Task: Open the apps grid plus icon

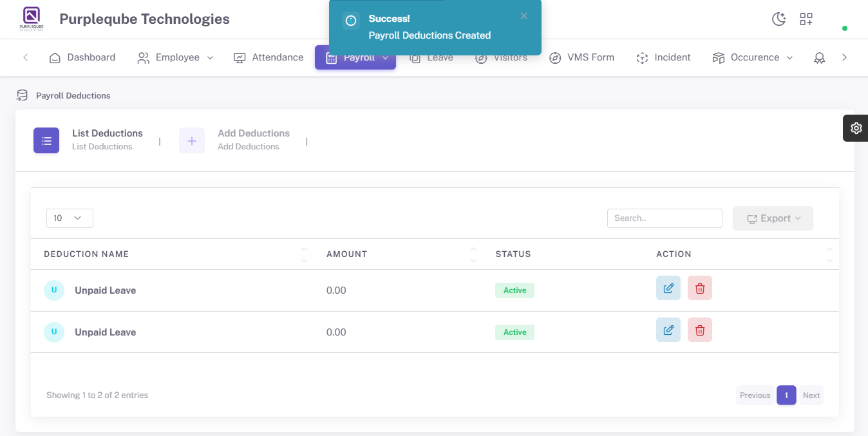Action: 806,19
